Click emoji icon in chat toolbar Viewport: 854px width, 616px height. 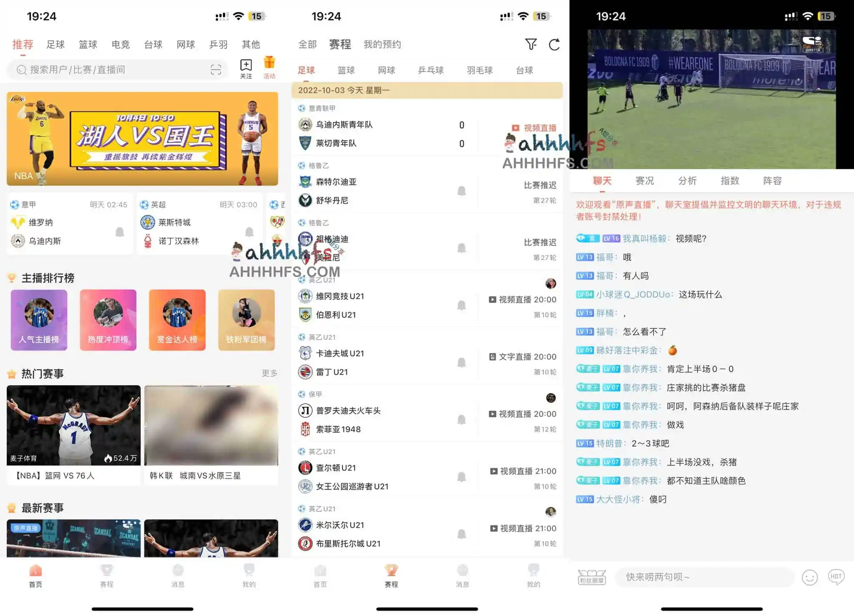(810, 576)
